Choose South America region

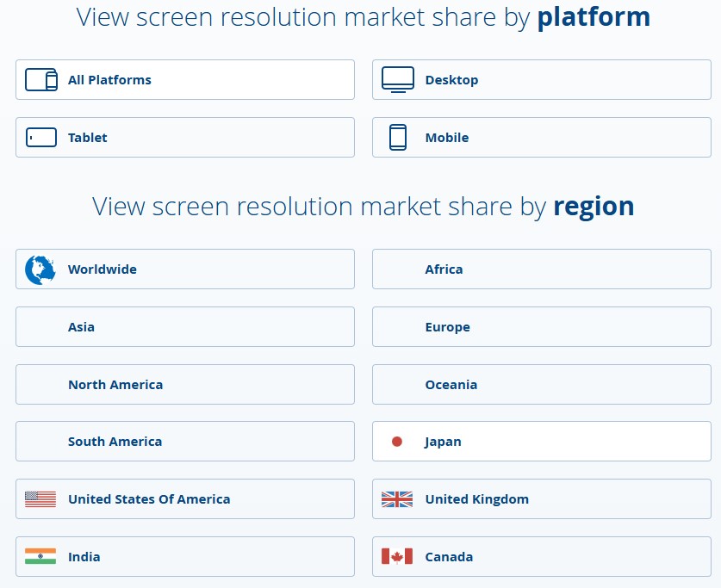185,442
